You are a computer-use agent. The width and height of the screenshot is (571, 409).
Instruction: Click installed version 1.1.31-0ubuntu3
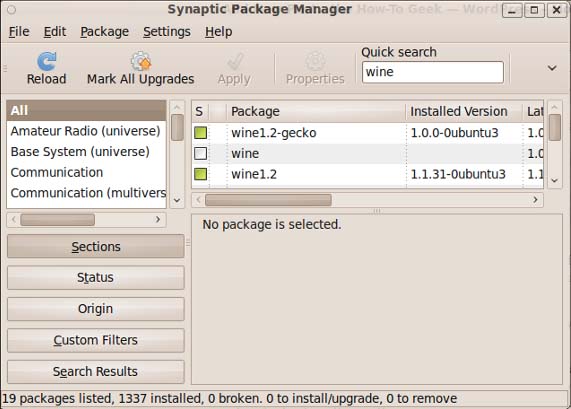pos(458,174)
